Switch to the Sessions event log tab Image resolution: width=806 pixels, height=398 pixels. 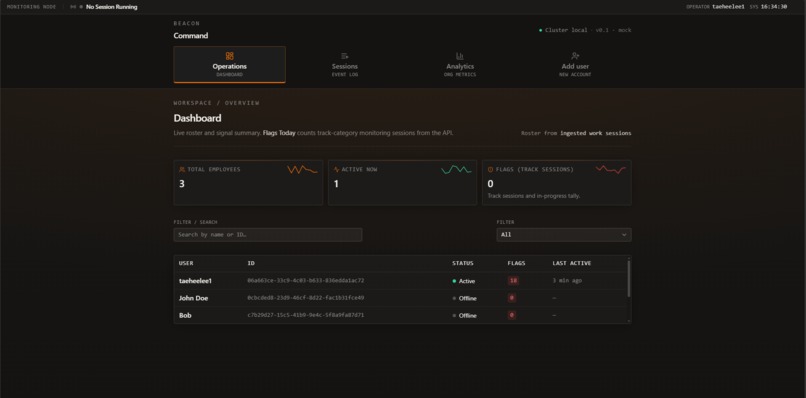tap(344, 64)
